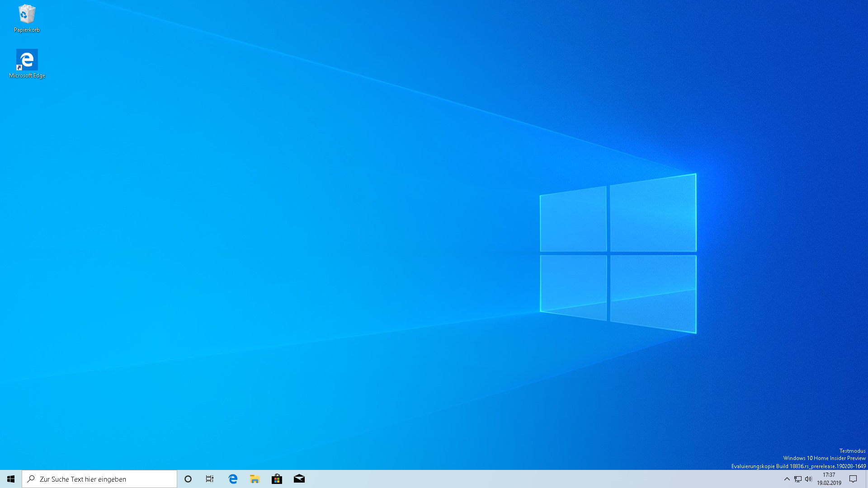The image size is (868, 488).
Task: Open the Mail app on taskbar
Action: point(299,479)
